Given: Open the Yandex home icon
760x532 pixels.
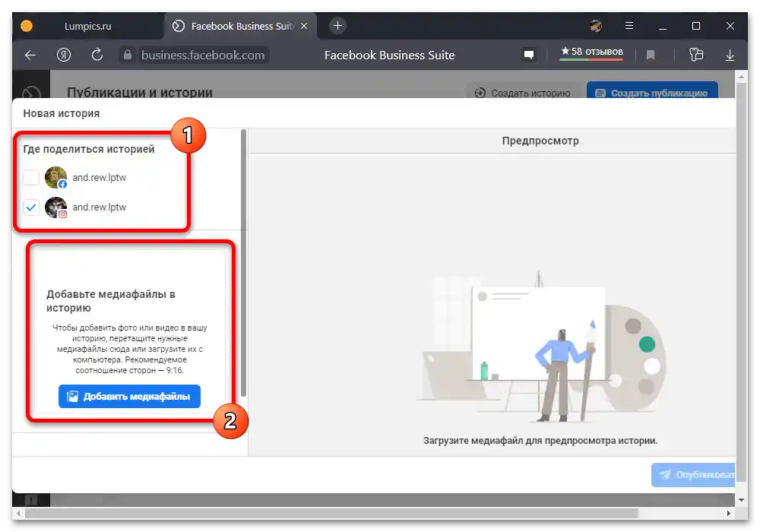Looking at the screenshot, I should [64, 55].
